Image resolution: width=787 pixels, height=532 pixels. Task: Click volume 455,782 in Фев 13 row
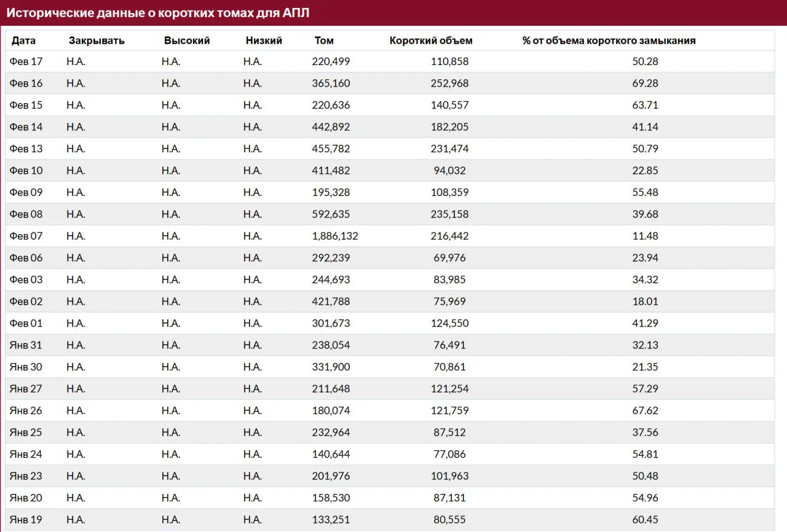click(x=331, y=149)
